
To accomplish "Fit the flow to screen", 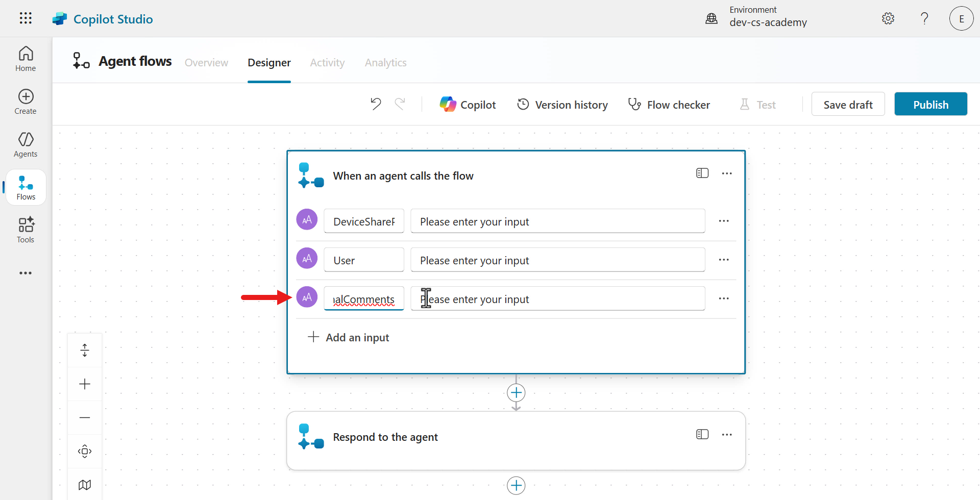I will click(x=85, y=451).
